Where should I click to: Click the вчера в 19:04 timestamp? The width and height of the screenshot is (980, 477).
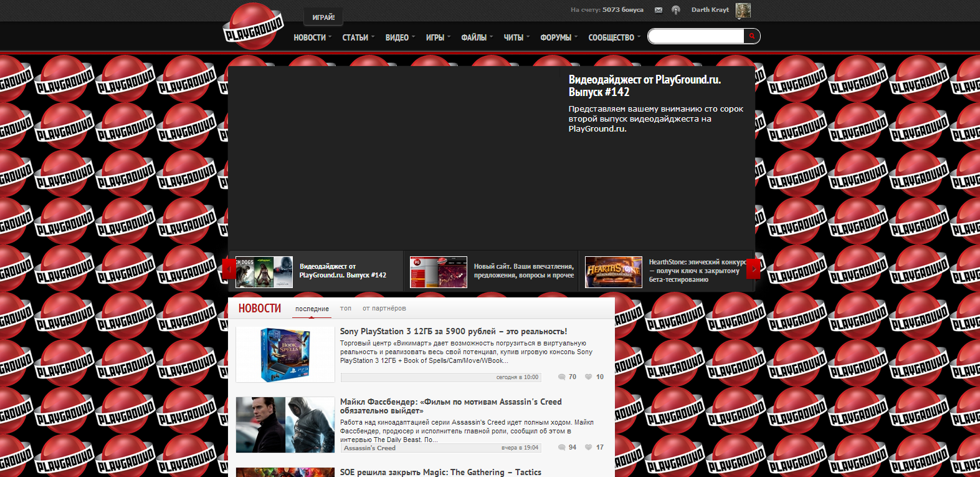pos(520,448)
